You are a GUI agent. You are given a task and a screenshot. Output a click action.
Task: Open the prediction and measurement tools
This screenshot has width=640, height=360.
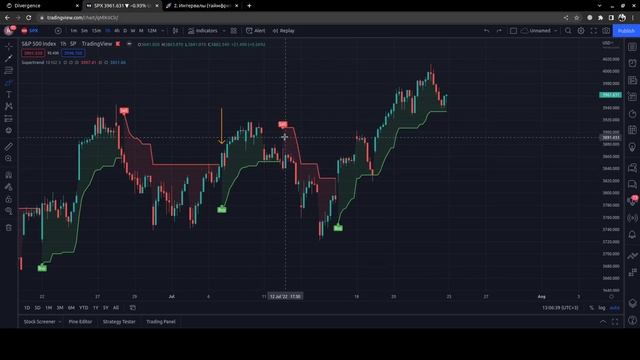click(9, 118)
